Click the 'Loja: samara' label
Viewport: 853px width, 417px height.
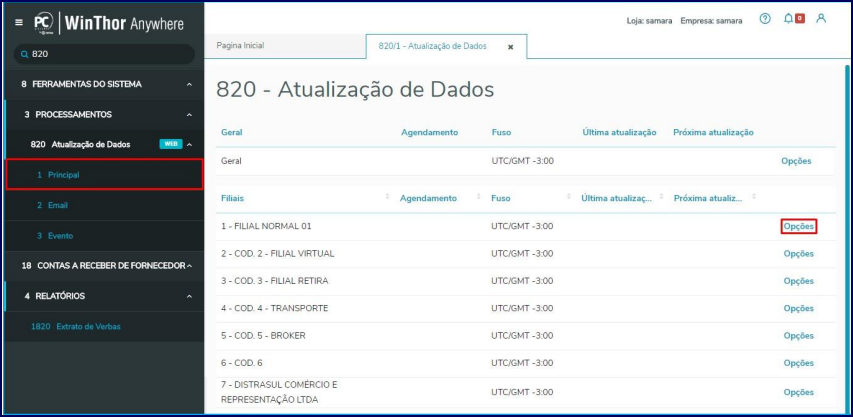(x=649, y=21)
